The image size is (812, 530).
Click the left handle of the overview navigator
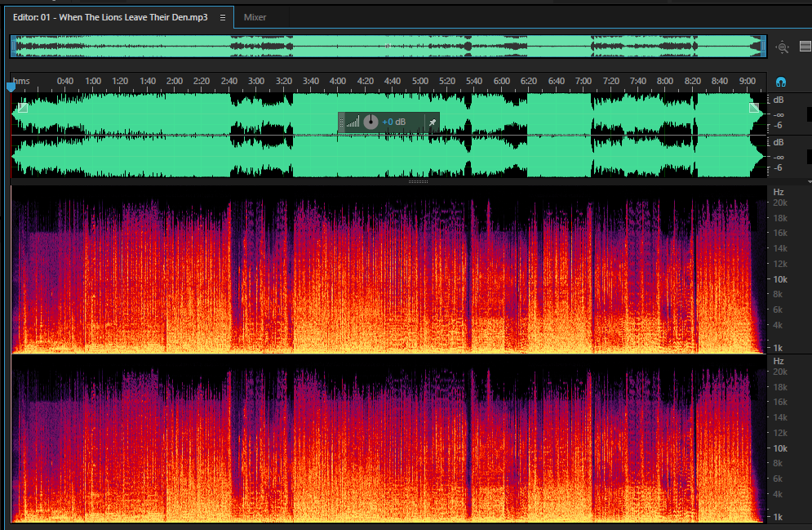point(13,46)
